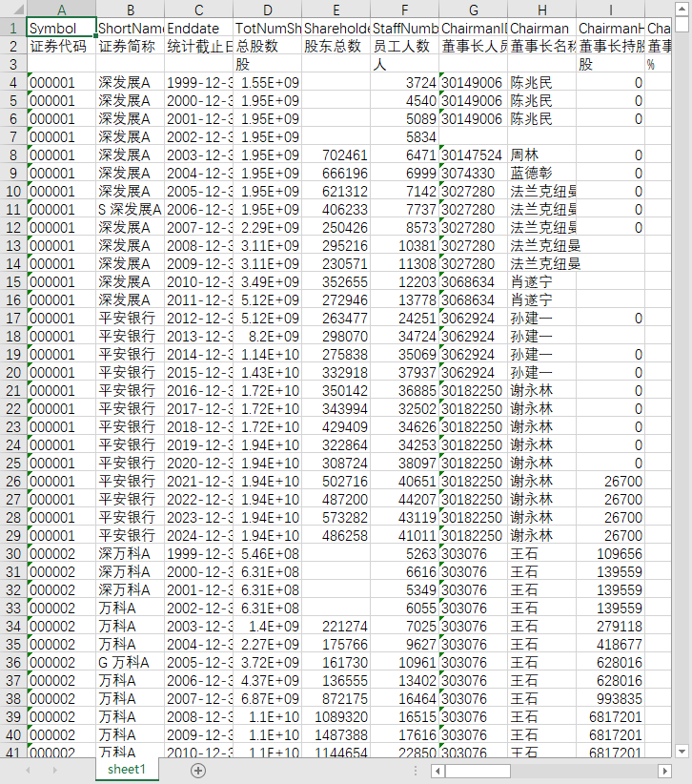Select total shares 5.46E+08
Screen dimensions: 692x784
[x=267, y=553]
